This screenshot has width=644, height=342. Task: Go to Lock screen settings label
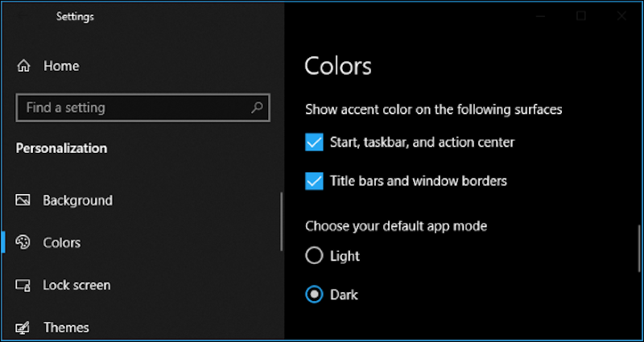coord(76,285)
